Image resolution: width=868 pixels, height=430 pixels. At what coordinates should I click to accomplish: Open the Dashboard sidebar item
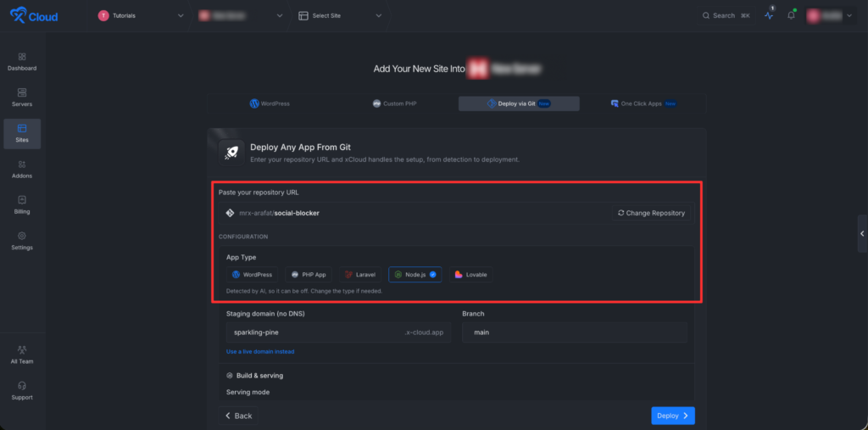click(x=22, y=62)
